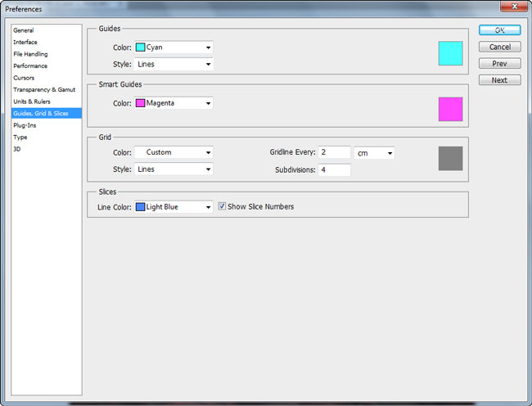The width and height of the screenshot is (532, 406).
Task: Expand the Slices Line Color dropdown
Action: point(174,207)
